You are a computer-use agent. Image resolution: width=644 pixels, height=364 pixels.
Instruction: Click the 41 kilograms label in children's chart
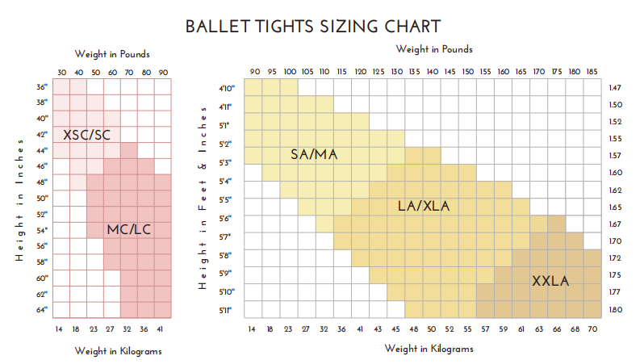tap(163, 329)
